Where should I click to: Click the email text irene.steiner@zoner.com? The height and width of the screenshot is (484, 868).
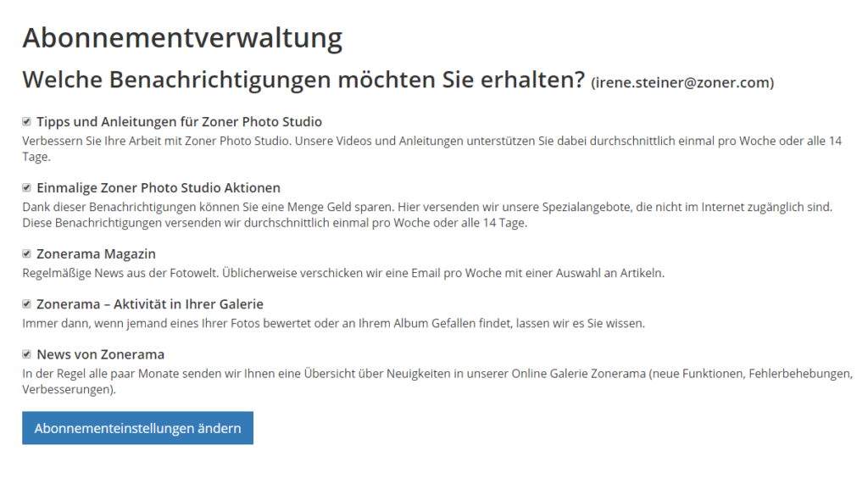pos(682,82)
